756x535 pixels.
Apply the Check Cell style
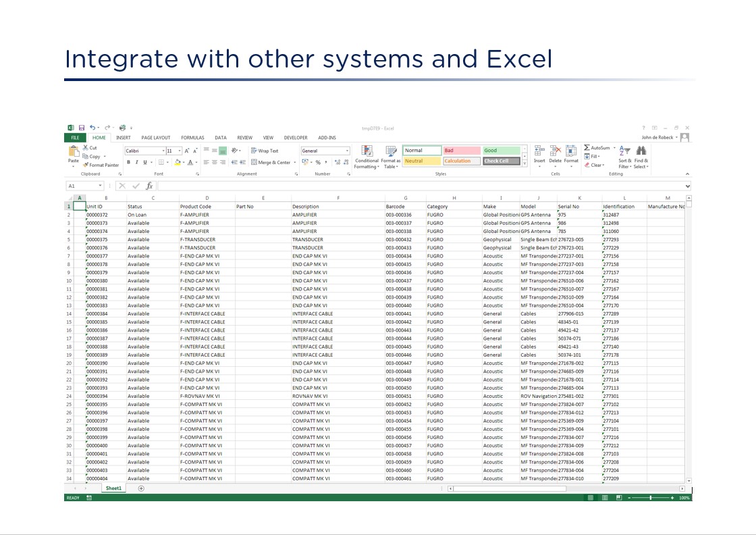click(x=502, y=161)
